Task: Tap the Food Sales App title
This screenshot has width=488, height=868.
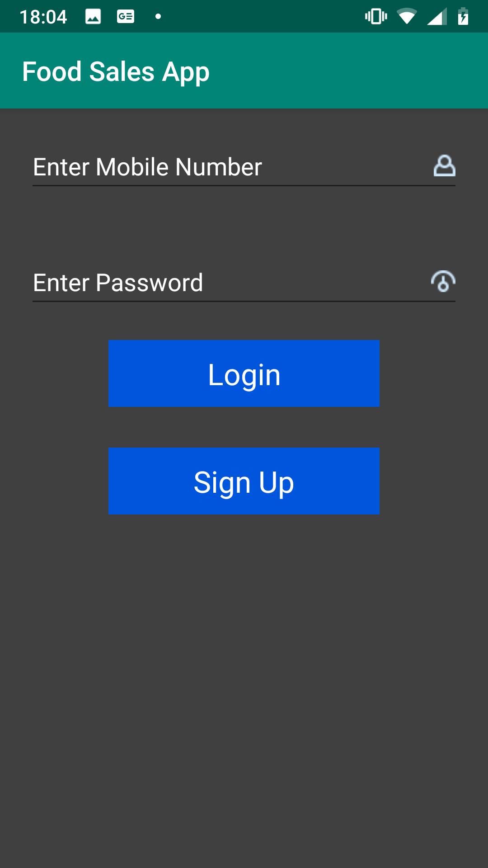Action: coord(116,72)
